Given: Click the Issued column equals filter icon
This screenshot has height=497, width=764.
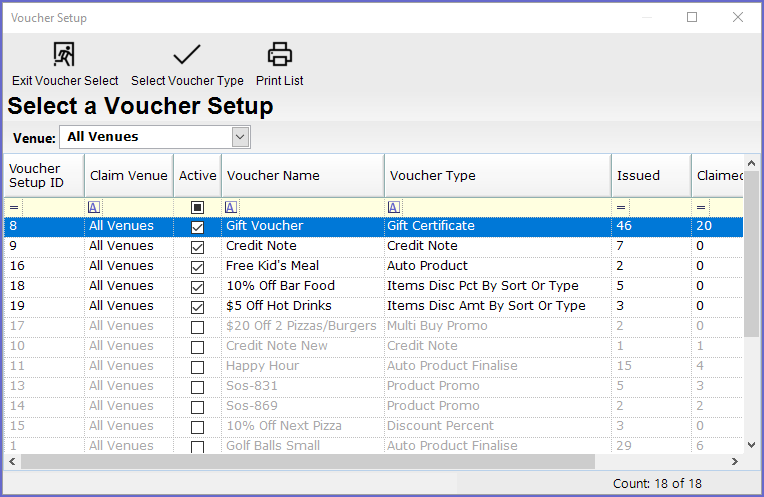Looking at the screenshot, I should coord(621,207).
